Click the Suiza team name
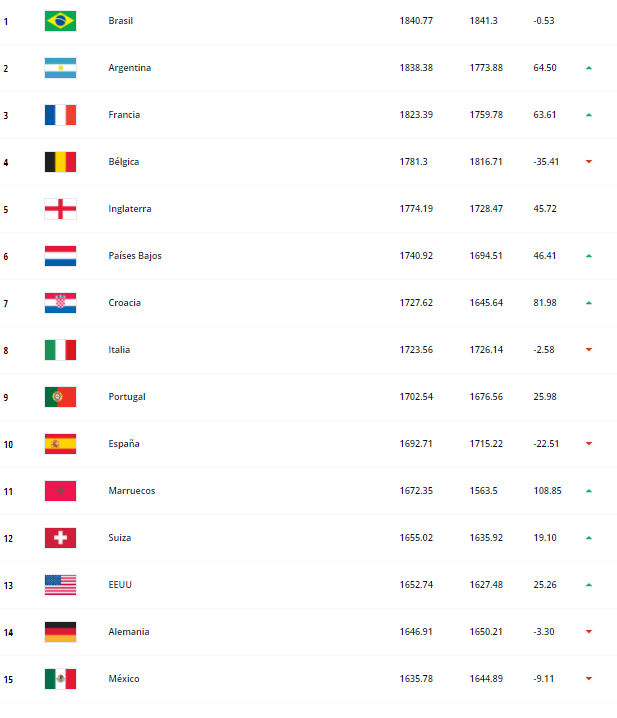The image size is (617, 718). click(120, 538)
